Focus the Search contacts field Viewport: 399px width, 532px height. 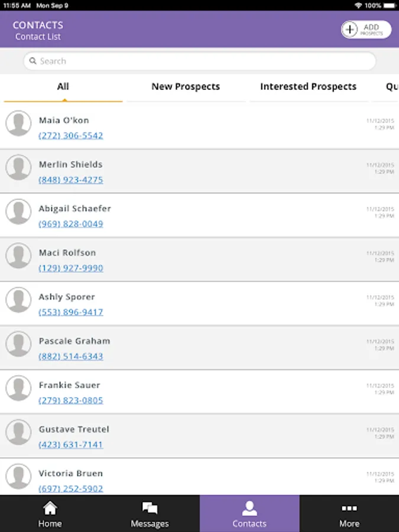[x=200, y=61]
